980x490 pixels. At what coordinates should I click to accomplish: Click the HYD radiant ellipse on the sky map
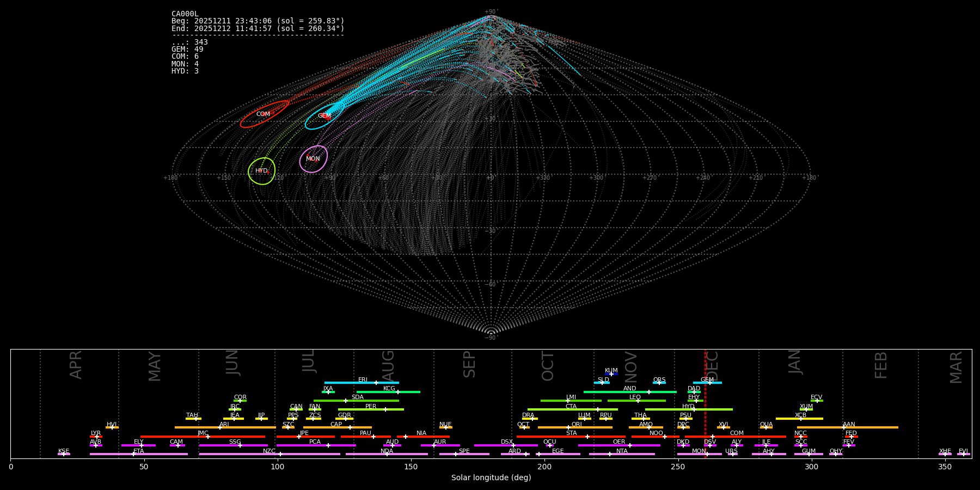coord(262,171)
